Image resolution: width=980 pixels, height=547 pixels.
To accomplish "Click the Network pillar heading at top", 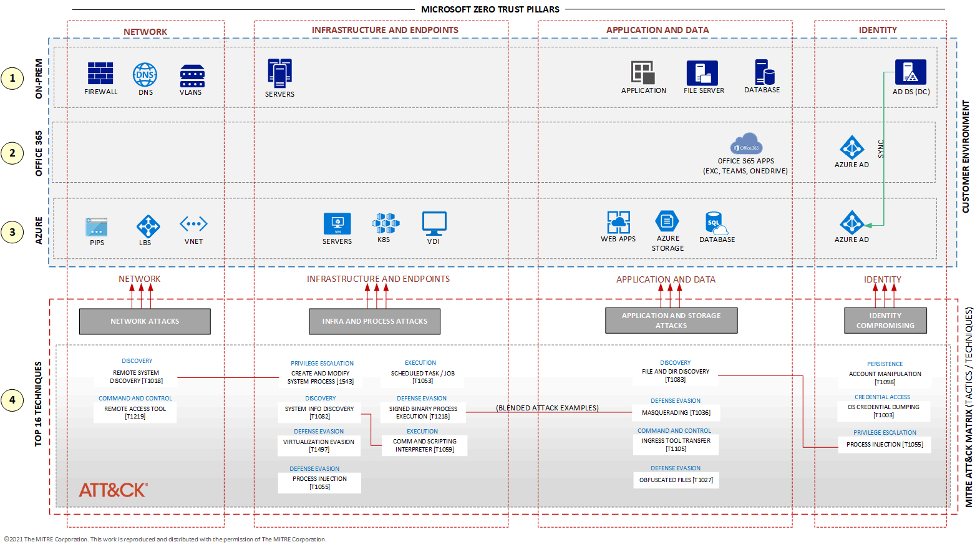I will click(x=145, y=32).
